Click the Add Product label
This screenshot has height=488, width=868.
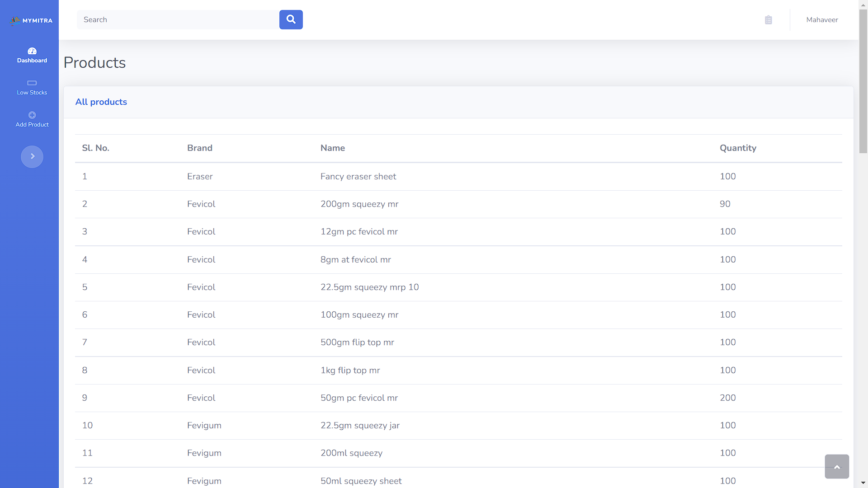pyautogui.click(x=32, y=125)
